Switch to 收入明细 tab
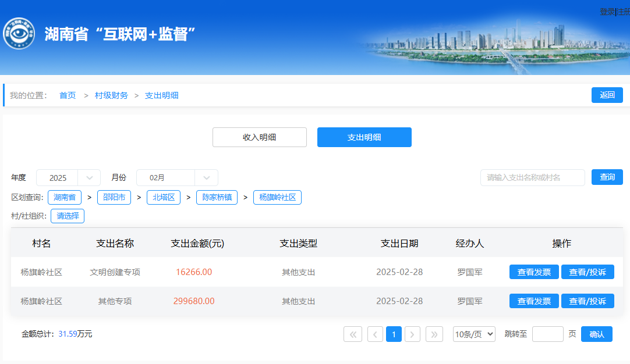This screenshot has width=630, height=364. coord(260,137)
